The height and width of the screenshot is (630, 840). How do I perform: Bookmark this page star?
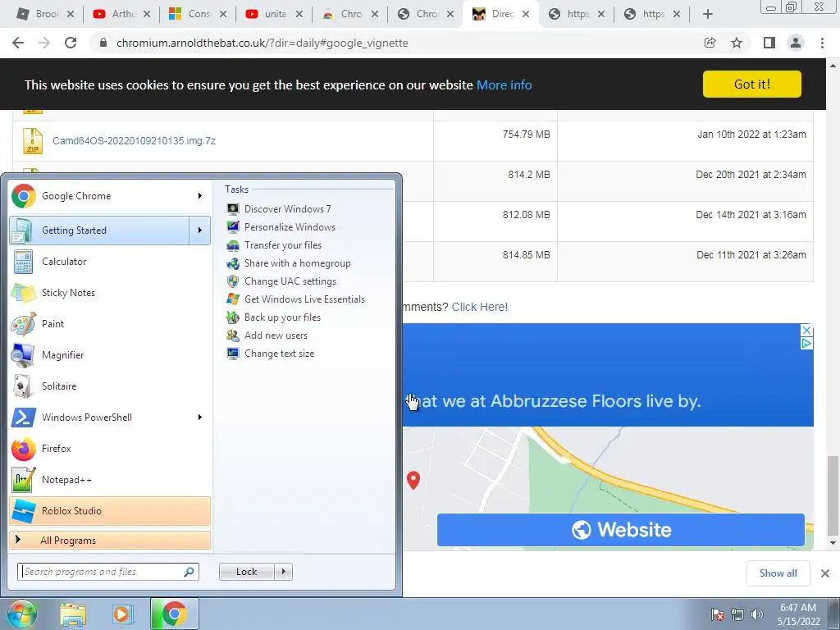(737, 43)
